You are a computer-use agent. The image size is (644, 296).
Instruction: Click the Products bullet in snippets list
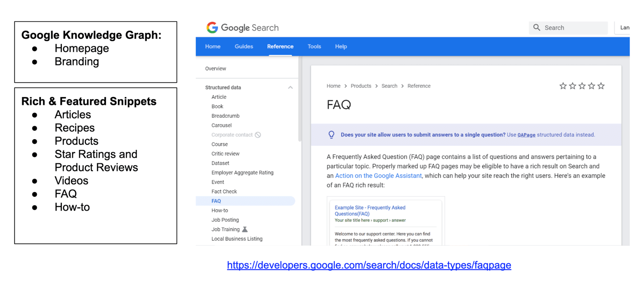tap(77, 141)
